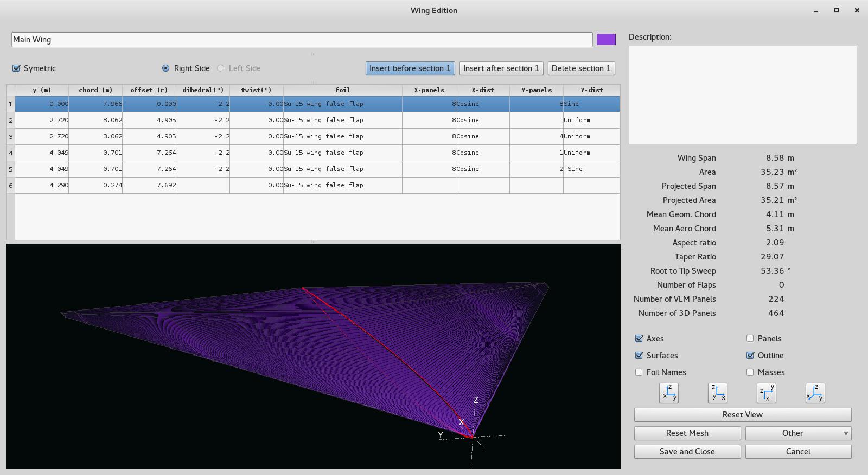Image resolution: width=868 pixels, height=475 pixels.
Task: Click the foil column header
Action: point(342,90)
